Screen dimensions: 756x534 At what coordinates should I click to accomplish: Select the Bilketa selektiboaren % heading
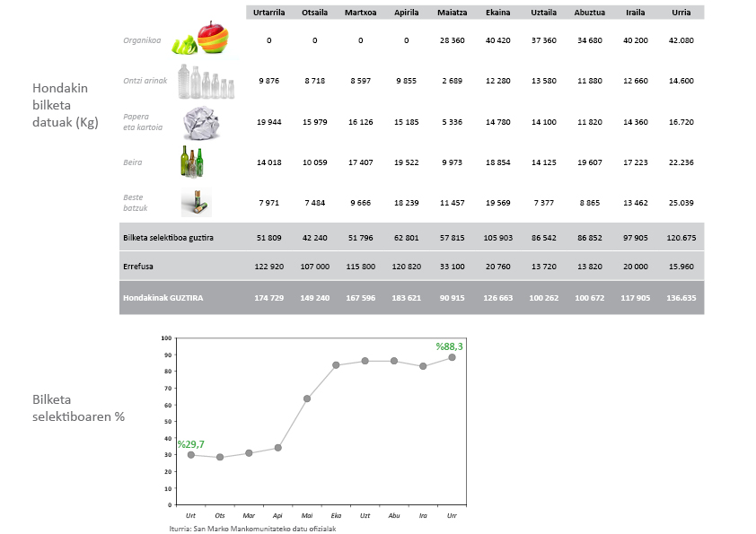coord(77,408)
